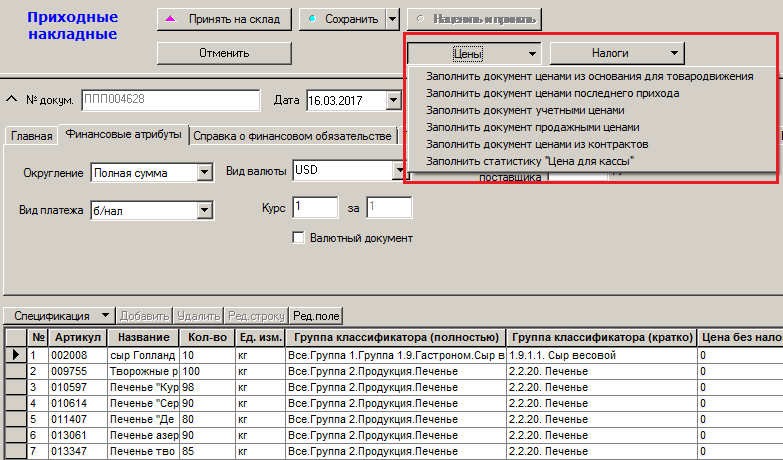
Task: Collapse the header using the caret beside '№ докум.'
Action: [x=11, y=99]
